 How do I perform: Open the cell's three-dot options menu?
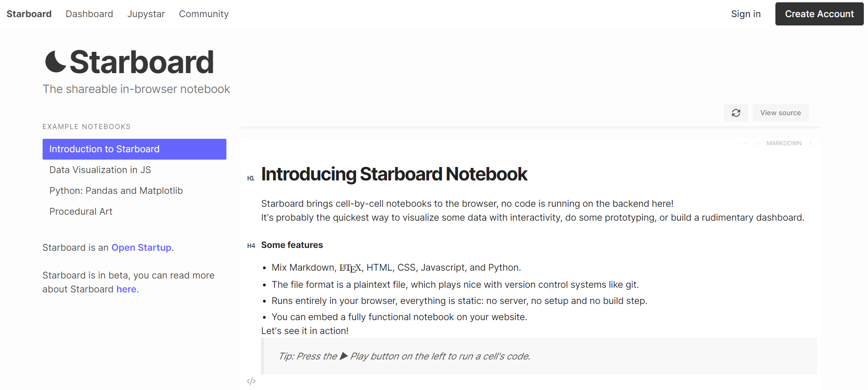click(x=811, y=143)
